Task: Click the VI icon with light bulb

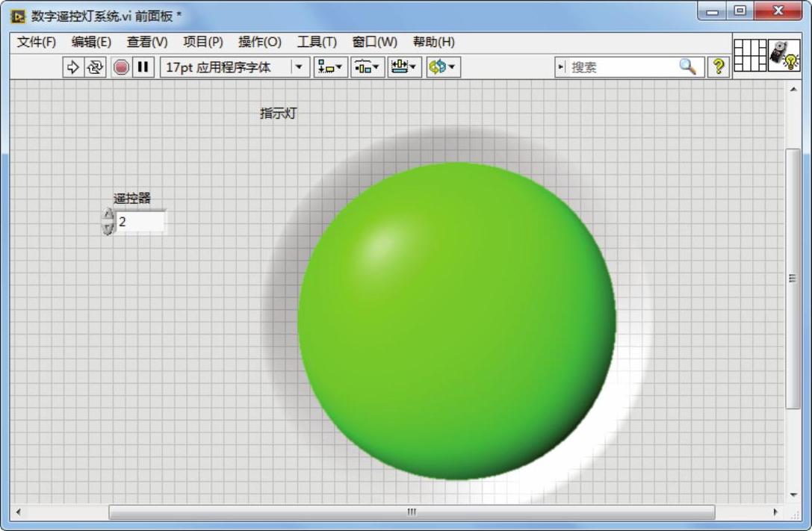Action: click(x=784, y=55)
